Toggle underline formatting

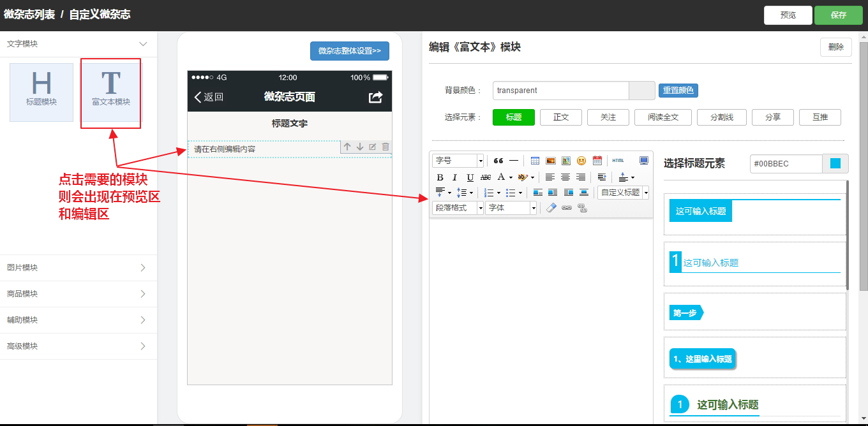coord(470,177)
